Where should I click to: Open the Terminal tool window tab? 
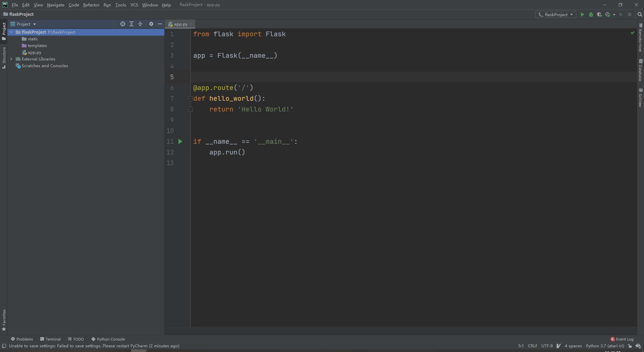pyautogui.click(x=50, y=339)
